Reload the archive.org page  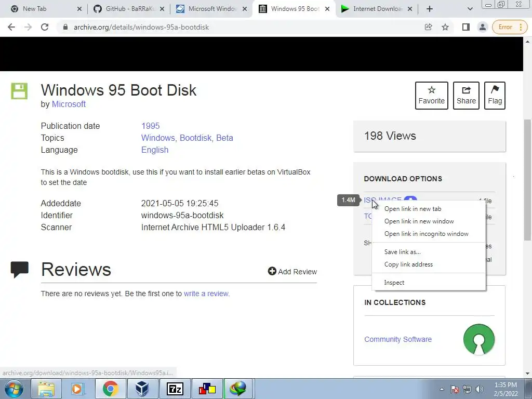[45, 27]
